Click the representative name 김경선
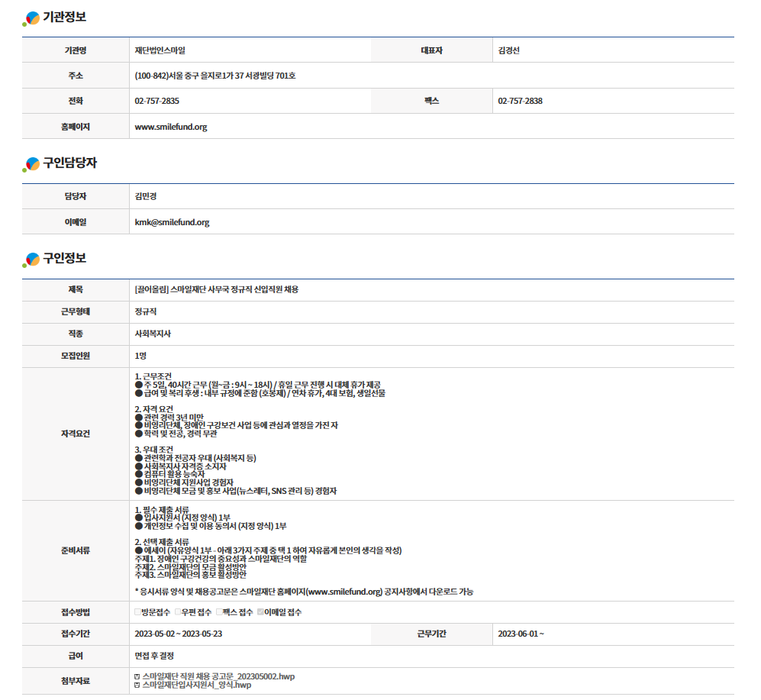The width and height of the screenshot is (761, 700). tap(508, 50)
